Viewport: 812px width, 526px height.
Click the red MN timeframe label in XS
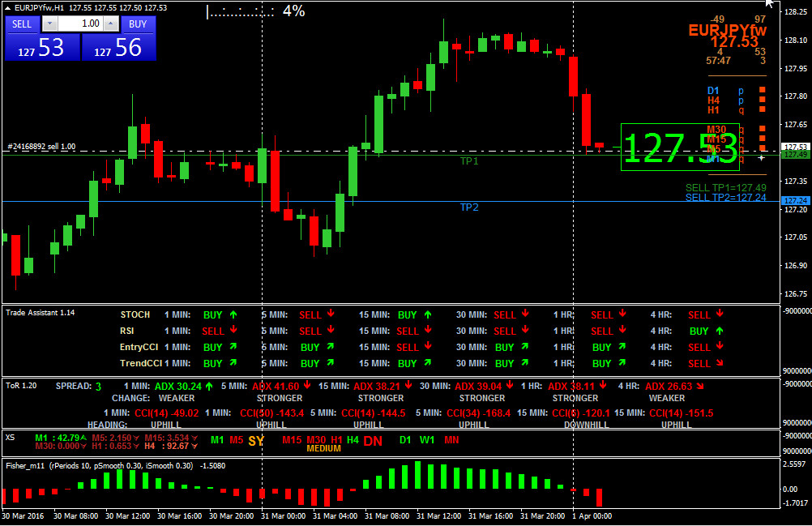tap(451, 440)
